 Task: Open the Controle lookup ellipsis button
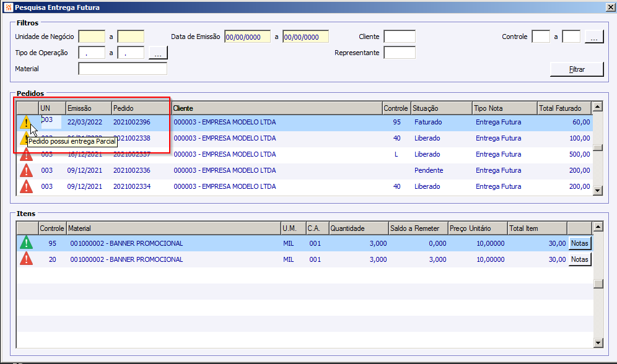pos(593,37)
